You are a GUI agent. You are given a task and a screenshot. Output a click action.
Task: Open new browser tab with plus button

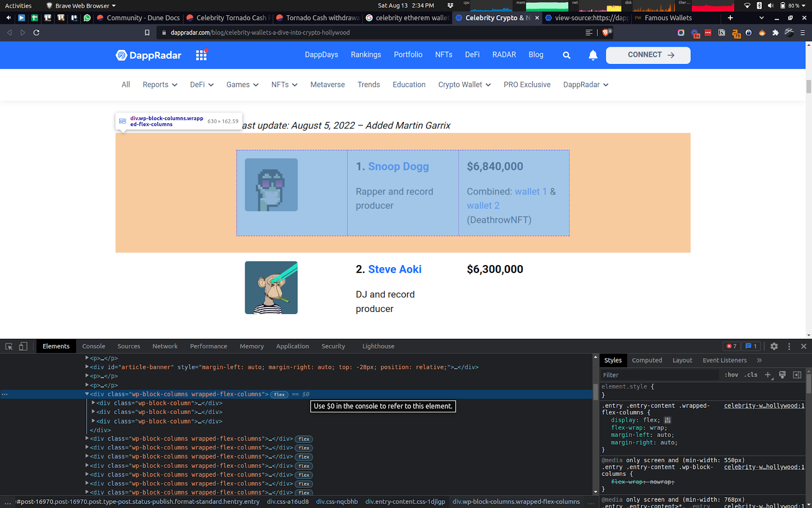[730, 18]
